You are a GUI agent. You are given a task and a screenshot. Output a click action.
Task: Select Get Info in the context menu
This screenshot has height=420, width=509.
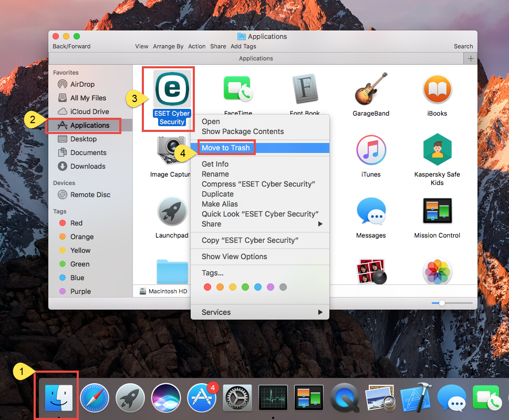click(215, 164)
